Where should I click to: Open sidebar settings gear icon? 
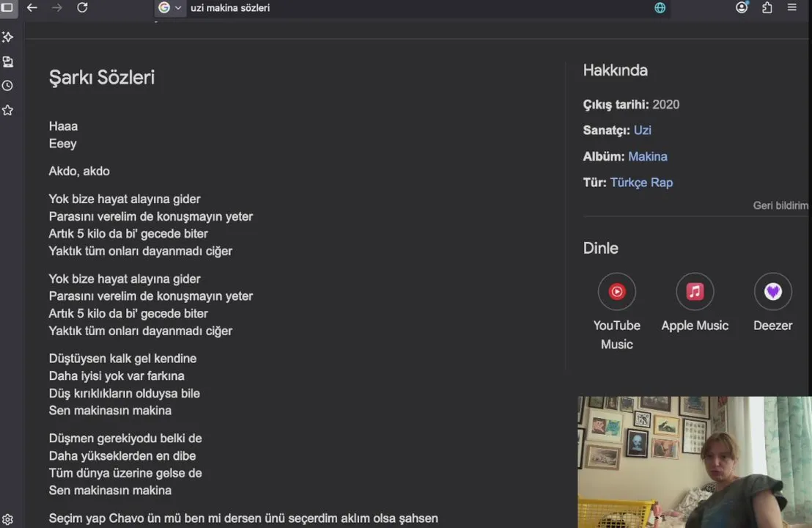click(8, 519)
